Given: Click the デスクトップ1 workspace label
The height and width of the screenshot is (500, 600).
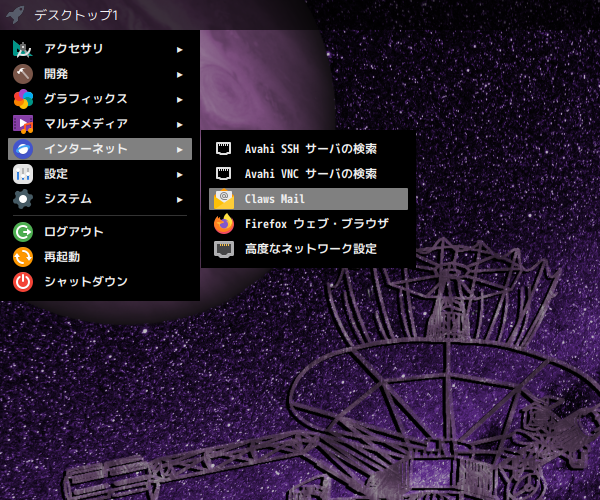Looking at the screenshot, I should [x=76, y=15].
